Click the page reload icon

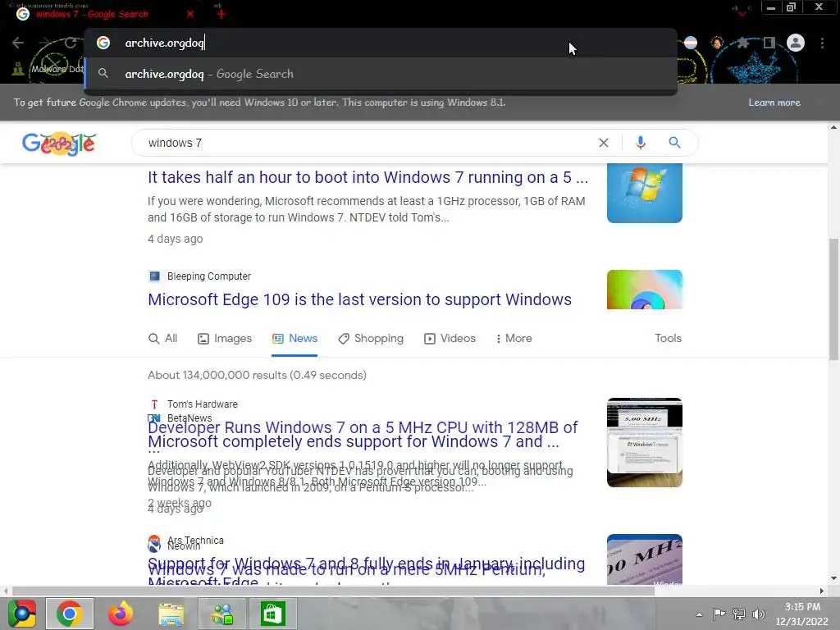pos(71,43)
